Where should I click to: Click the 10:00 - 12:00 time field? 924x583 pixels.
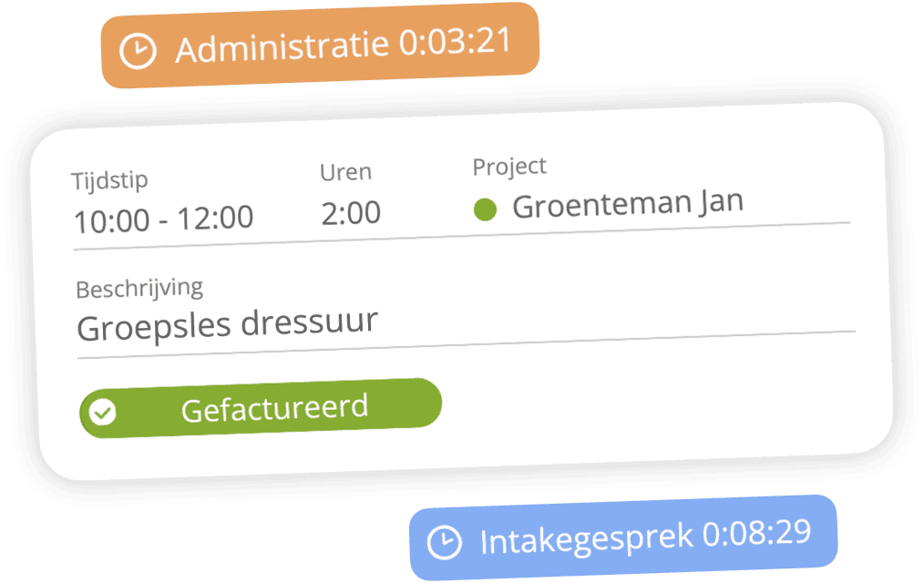164,219
